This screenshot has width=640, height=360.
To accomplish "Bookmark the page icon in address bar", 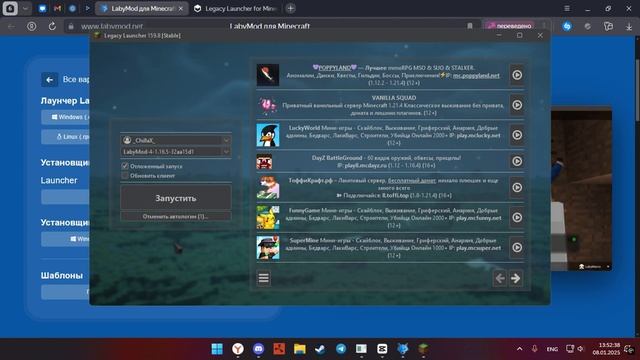I will (470, 26).
